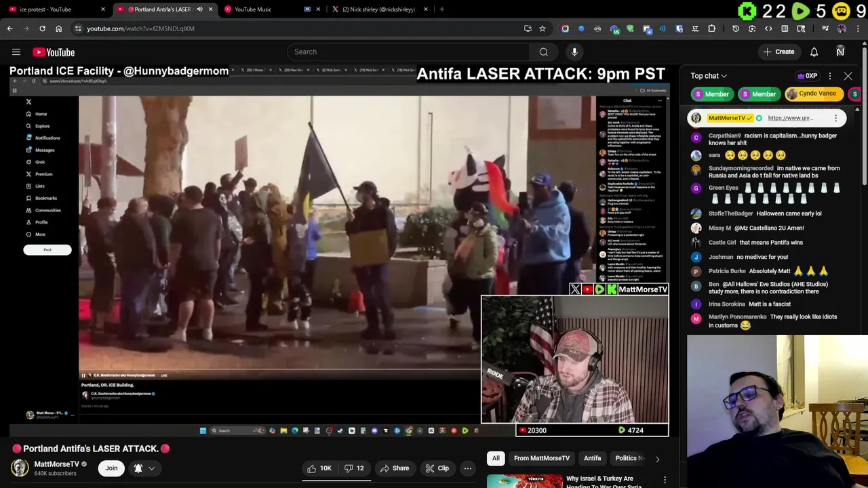
Task: Open pinned MattMorseTV message options
Action: (x=835, y=118)
